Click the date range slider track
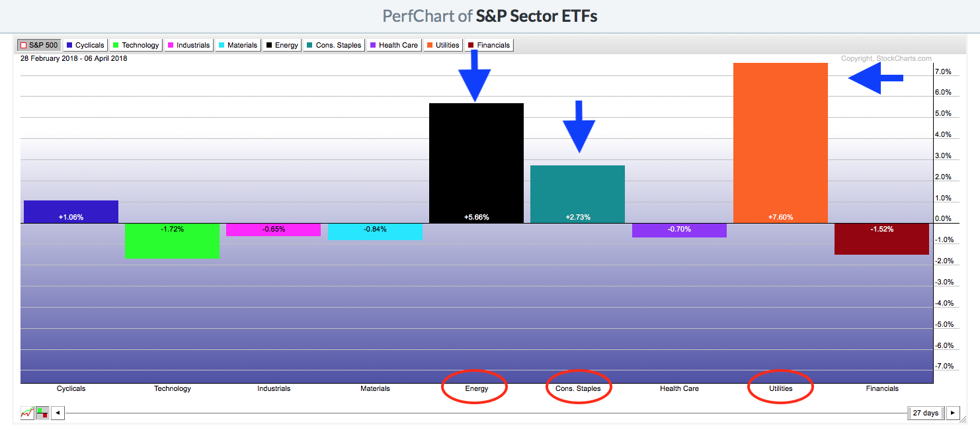 point(463,413)
